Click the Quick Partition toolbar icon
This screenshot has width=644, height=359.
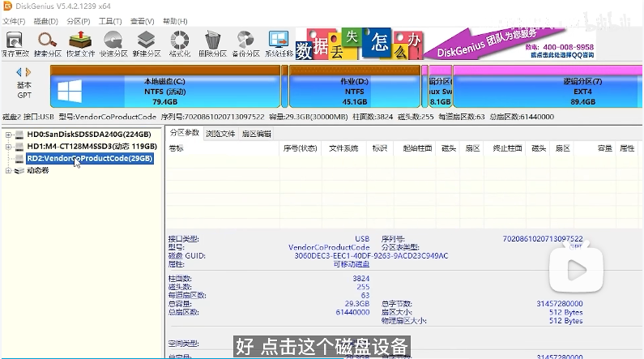(113, 45)
